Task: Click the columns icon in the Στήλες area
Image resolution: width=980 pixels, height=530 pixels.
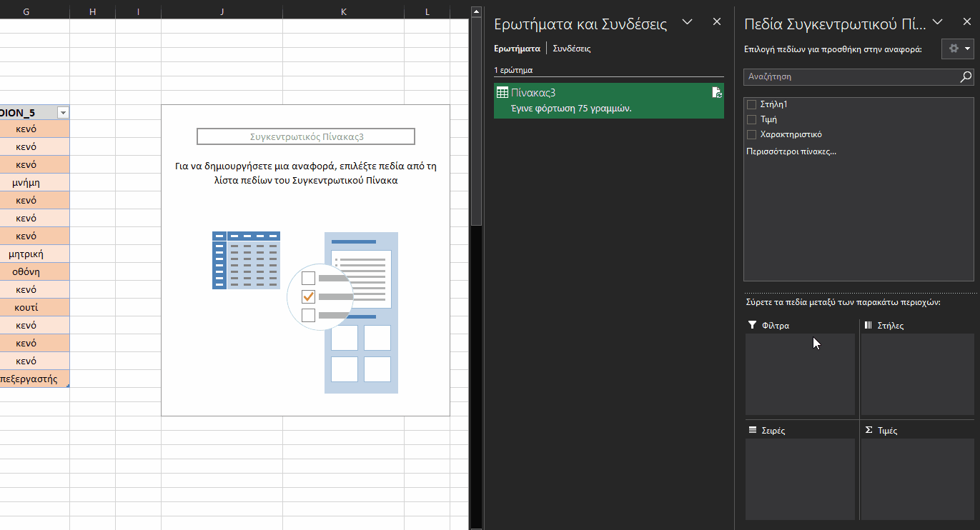Action: (868, 325)
